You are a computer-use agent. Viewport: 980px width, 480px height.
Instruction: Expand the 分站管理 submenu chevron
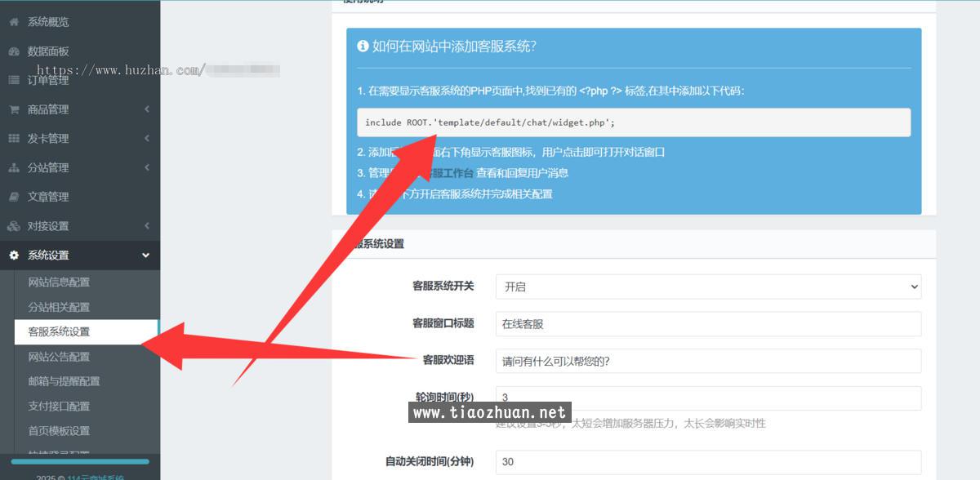click(146, 167)
